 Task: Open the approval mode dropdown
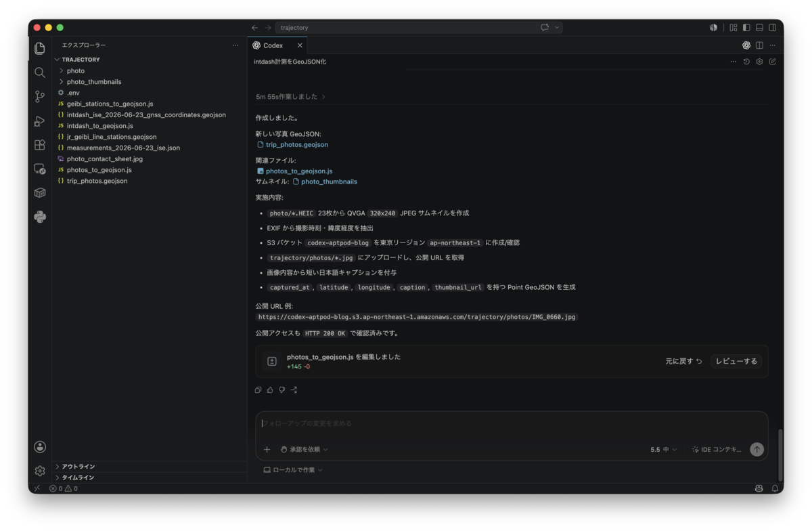tap(304, 449)
